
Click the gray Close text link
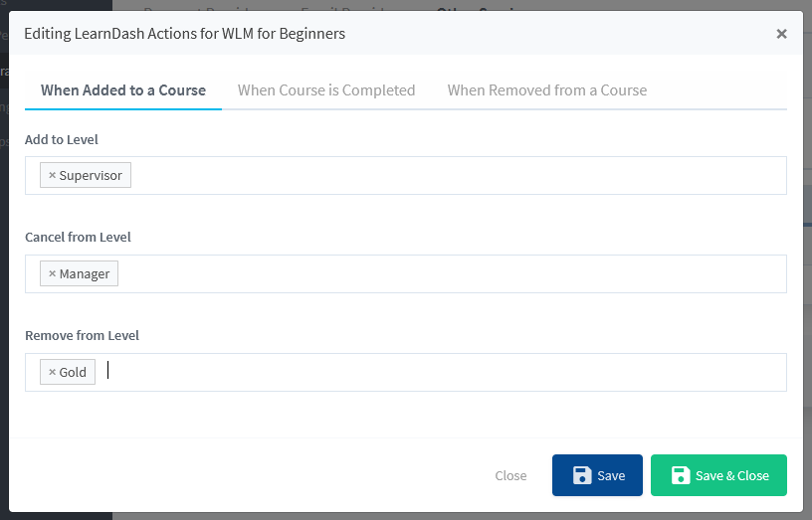[x=510, y=475]
